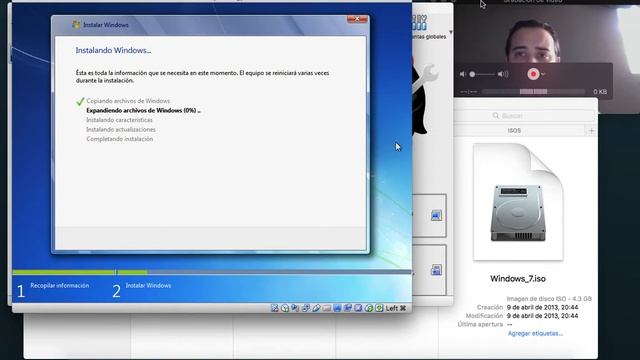Add a new Finder tab with plus
Viewport: 640px width, 360px height.
pos(591,131)
